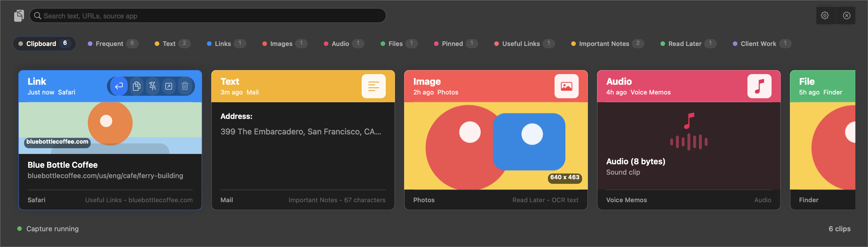Select the Useful Links tab

click(524, 43)
